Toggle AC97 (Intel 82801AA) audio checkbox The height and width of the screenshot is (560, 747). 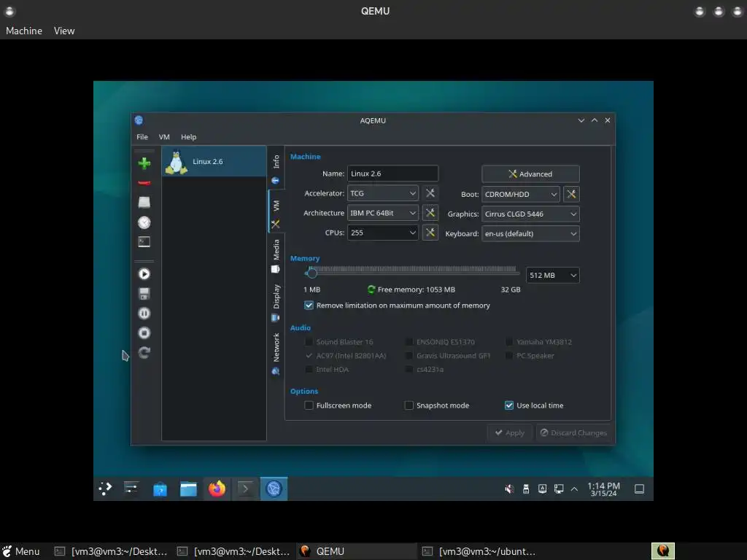[309, 356]
